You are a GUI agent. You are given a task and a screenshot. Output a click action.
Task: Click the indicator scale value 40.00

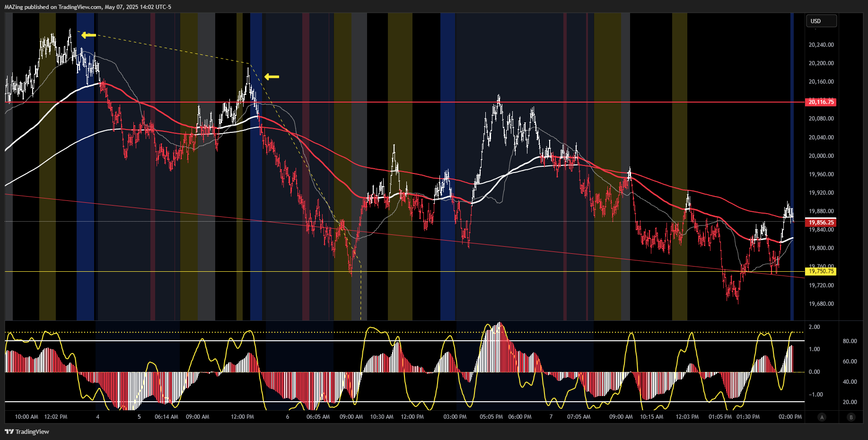click(850, 382)
